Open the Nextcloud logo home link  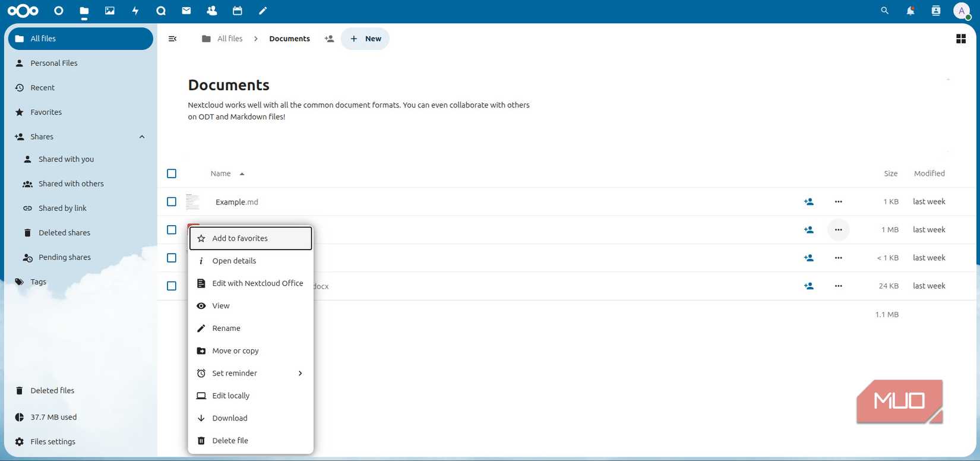[23, 11]
